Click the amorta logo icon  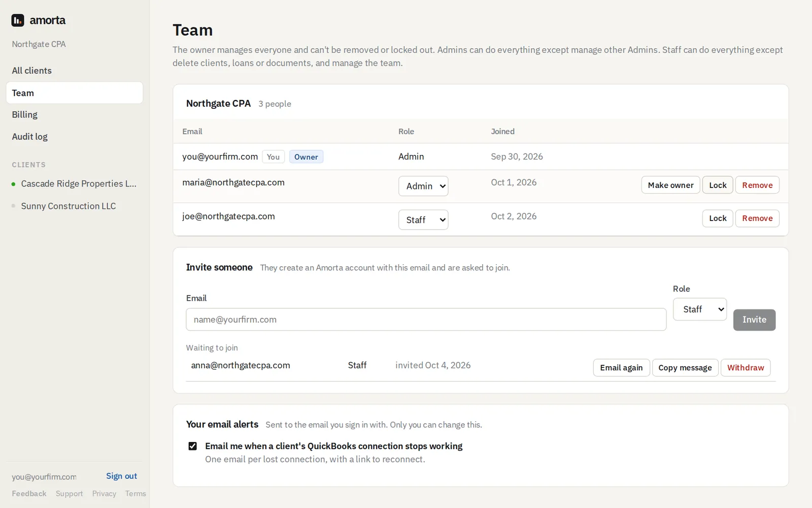tap(18, 20)
